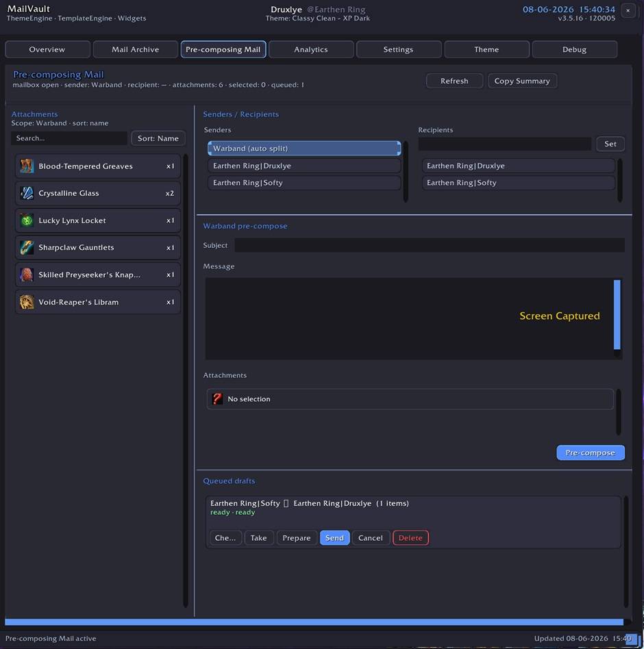Click the Queued drafts section label
This screenshot has width=644, height=649.
click(229, 481)
